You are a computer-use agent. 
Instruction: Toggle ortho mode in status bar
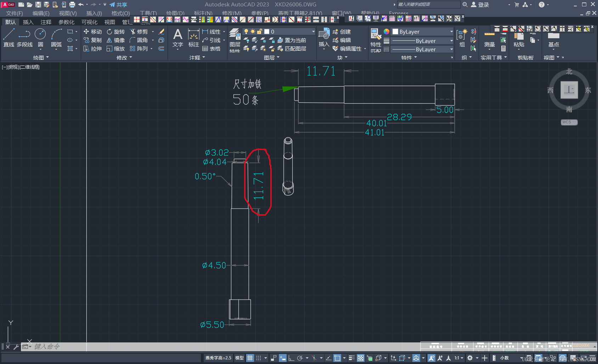point(291,358)
